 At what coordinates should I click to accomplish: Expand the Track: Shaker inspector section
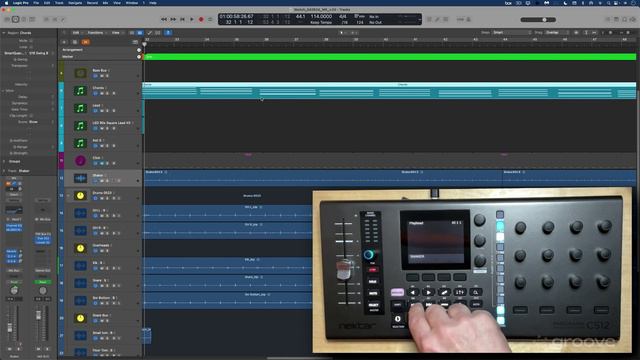pyautogui.click(x=4, y=171)
